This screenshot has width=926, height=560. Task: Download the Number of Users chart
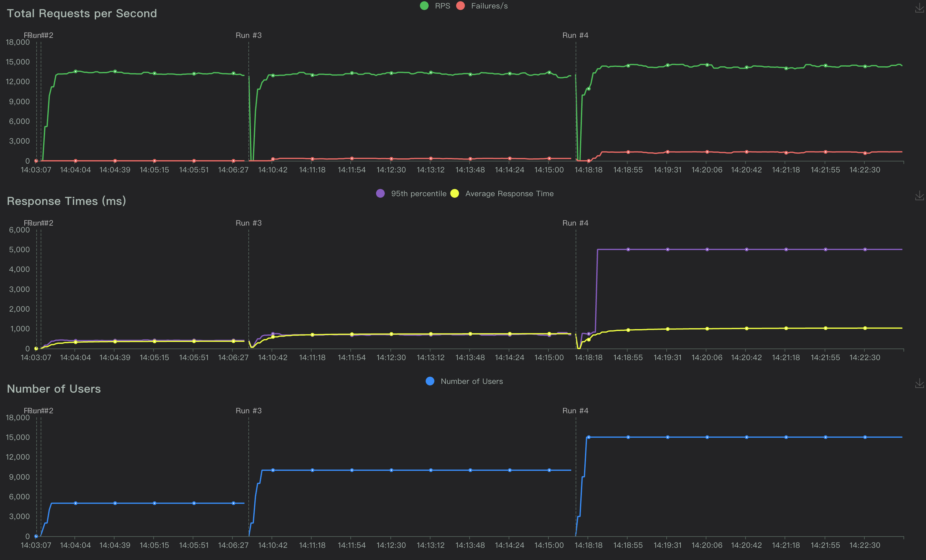tap(919, 383)
